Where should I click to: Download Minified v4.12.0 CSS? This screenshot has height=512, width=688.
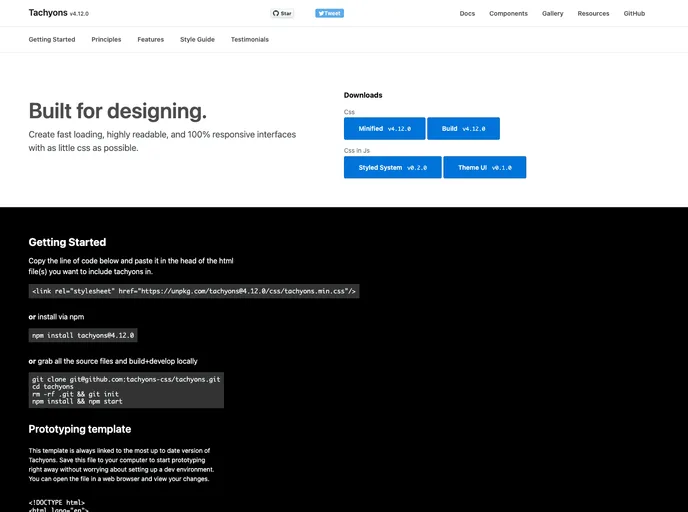tap(384, 129)
